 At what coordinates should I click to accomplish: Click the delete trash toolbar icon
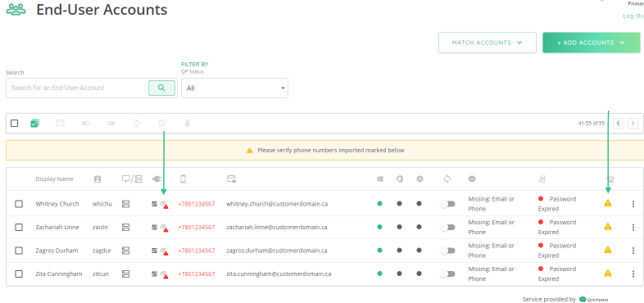(x=188, y=123)
